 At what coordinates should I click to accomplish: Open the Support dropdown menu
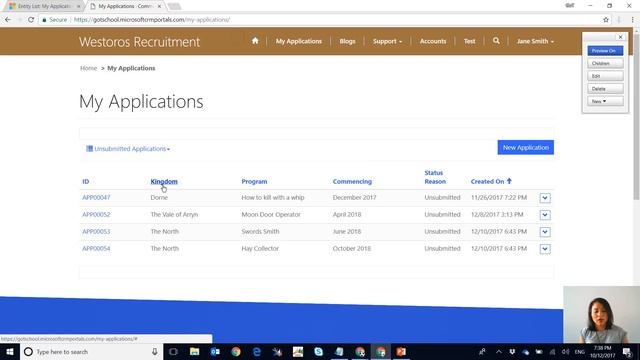coord(387,41)
